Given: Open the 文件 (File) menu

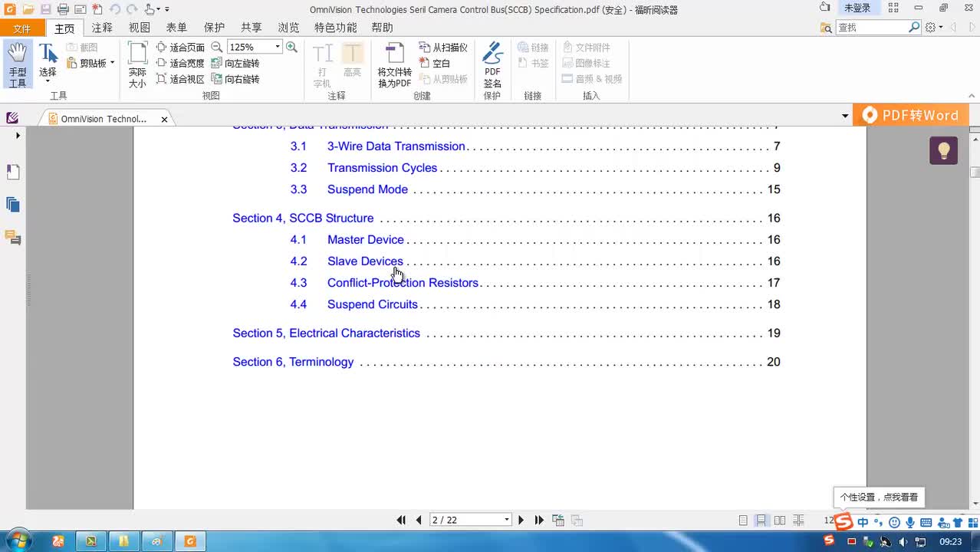Looking at the screenshot, I should tap(22, 28).
